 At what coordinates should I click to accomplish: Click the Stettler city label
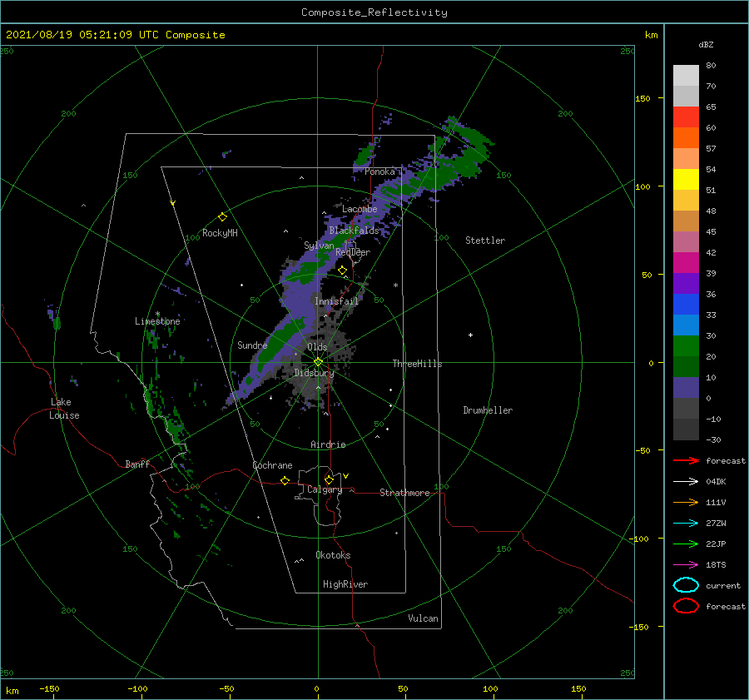click(485, 241)
